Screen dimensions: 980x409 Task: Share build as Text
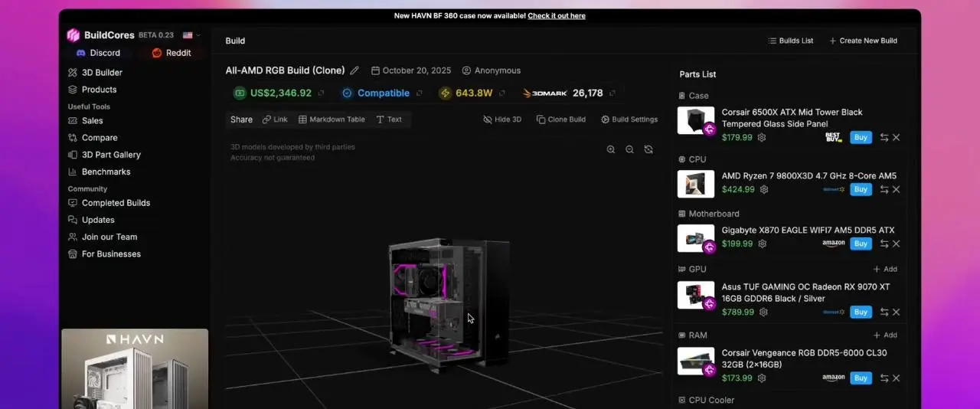389,119
